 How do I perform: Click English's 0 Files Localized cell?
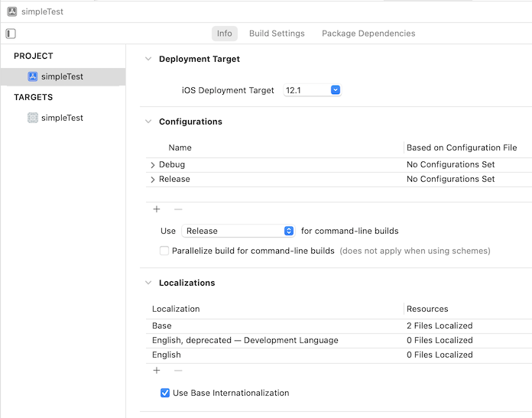[x=440, y=355]
